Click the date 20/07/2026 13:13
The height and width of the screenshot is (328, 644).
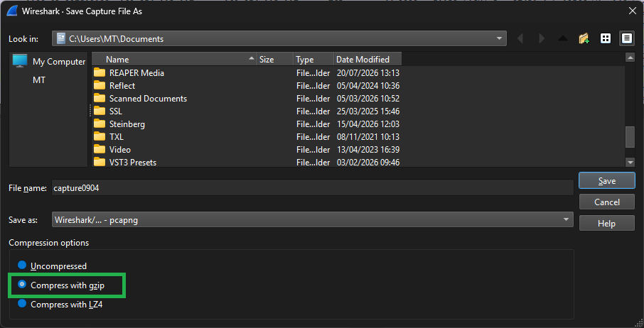tap(368, 73)
